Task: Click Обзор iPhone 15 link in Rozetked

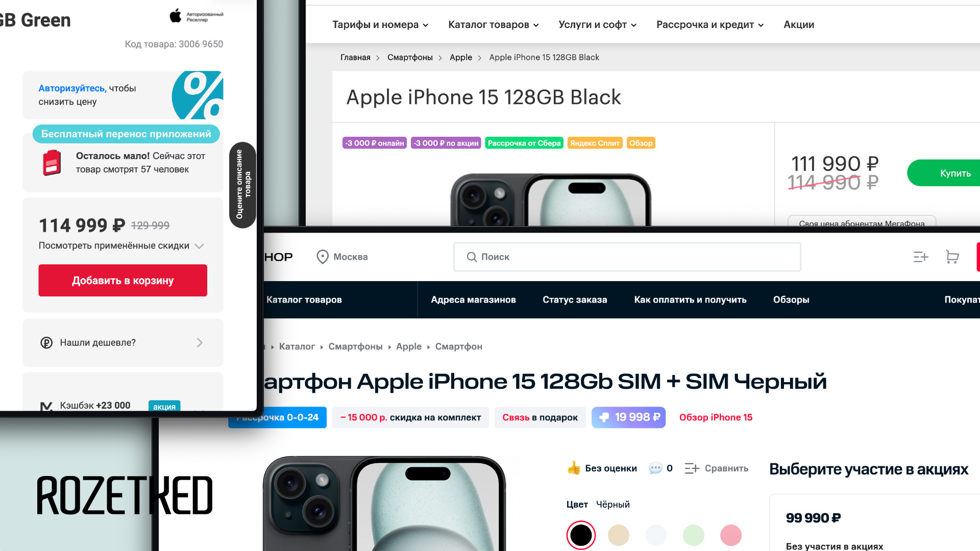Action: 716,417
